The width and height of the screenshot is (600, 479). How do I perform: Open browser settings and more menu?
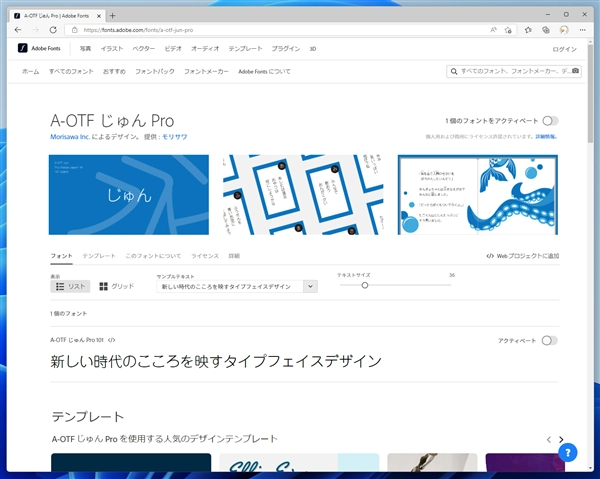click(x=582, y=30)
